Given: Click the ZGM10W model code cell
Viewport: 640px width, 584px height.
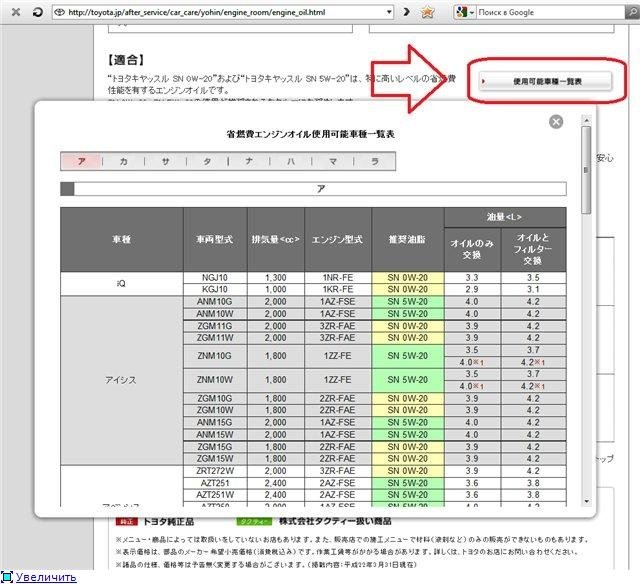Looking at the screenshot, I should [215, 410].
